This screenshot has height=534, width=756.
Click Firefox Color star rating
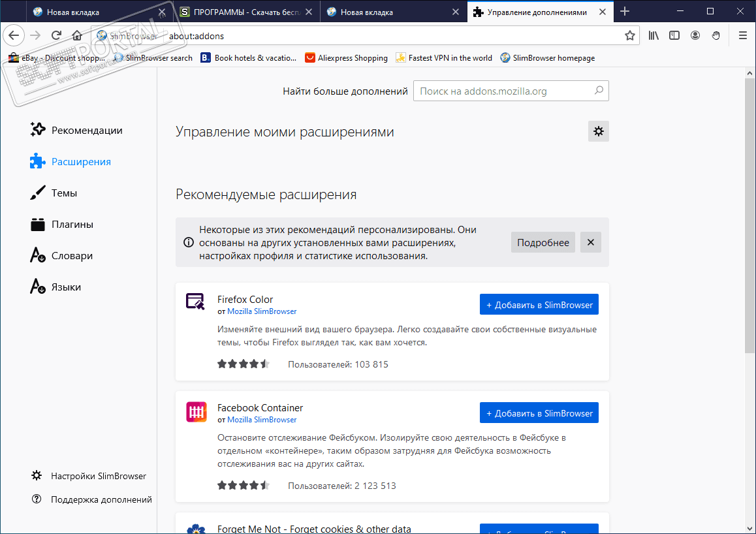pos(243,364)
